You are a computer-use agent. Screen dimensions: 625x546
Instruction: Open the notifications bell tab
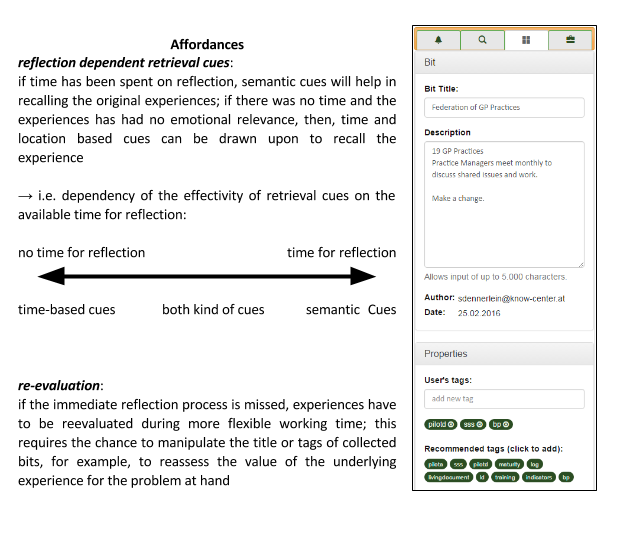(x=438, y=40)
